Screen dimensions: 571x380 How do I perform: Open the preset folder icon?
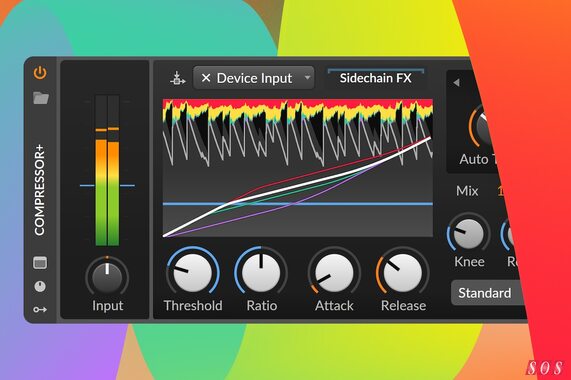coord(41,98)
